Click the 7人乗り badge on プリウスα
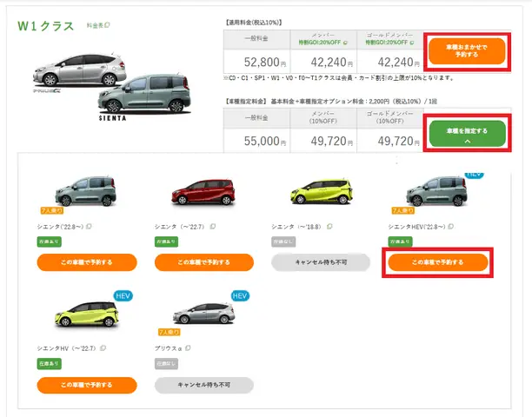Screen dimensions: 532x417 (x=170, y=332)
